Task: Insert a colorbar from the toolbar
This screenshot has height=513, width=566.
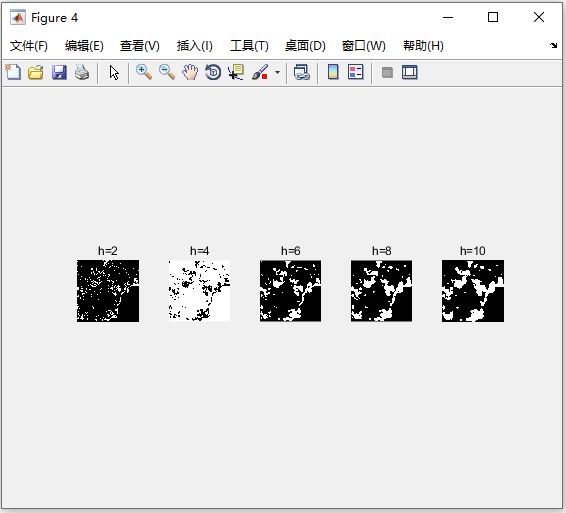Action: [x=333, y=72]
